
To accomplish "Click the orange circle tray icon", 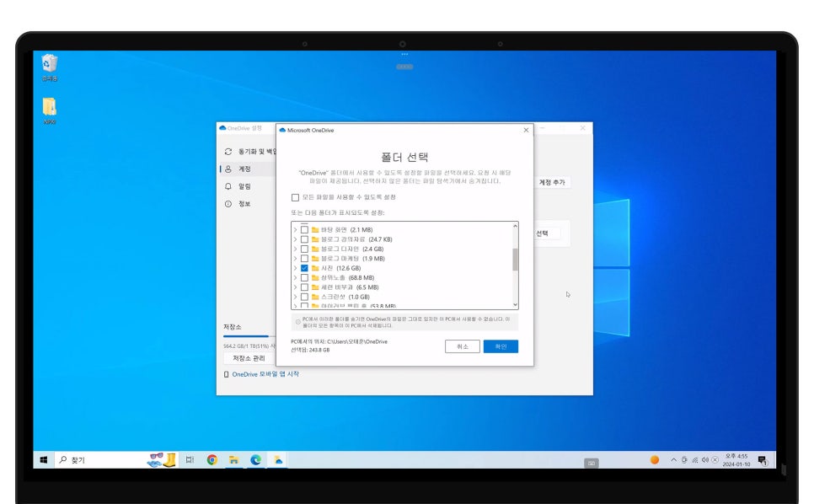I will [655, 460].
